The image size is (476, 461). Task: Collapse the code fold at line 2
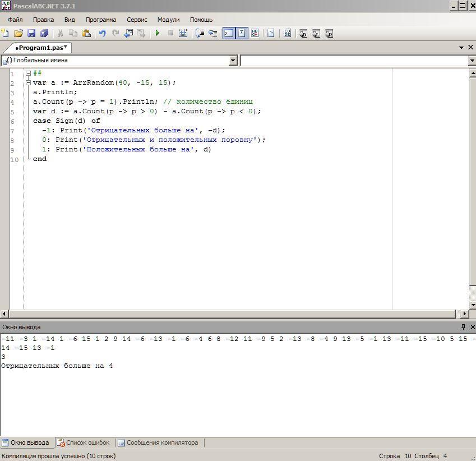pyautogui.click(x=28, y=83)
